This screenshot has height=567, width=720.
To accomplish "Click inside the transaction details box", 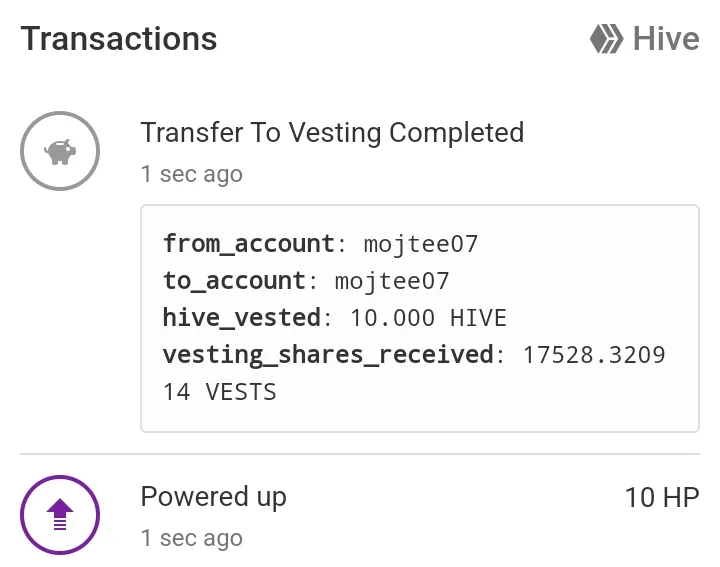I will click(x=420, y=319).
